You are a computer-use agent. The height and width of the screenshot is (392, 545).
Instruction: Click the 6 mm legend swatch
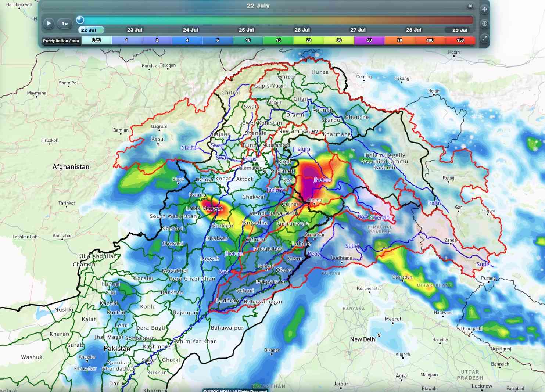[218, 40]
